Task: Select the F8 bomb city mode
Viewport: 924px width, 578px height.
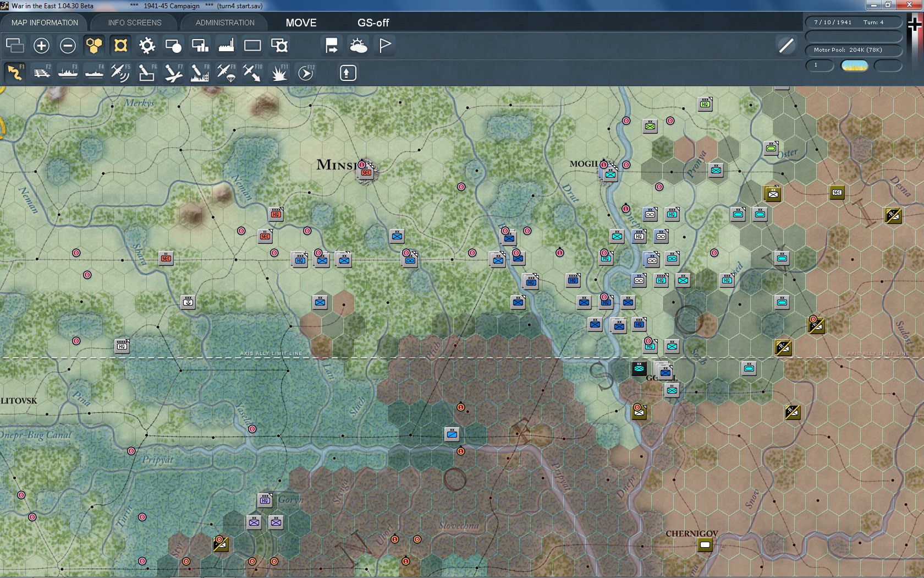Action: tap(200, 73)
